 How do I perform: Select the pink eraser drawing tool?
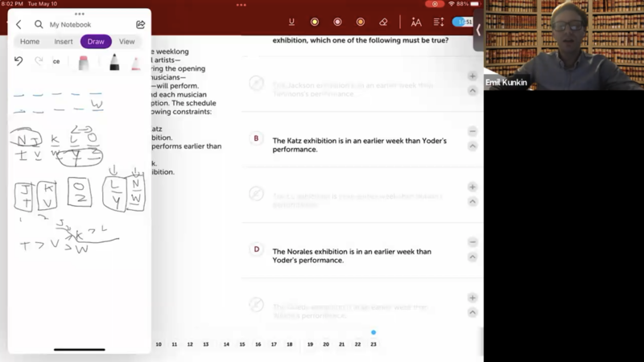[84, 63]
